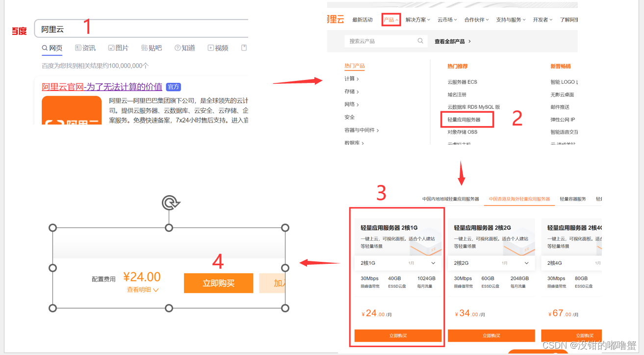Open the 视频 tab
644x355 pixels.
(218, 48)
